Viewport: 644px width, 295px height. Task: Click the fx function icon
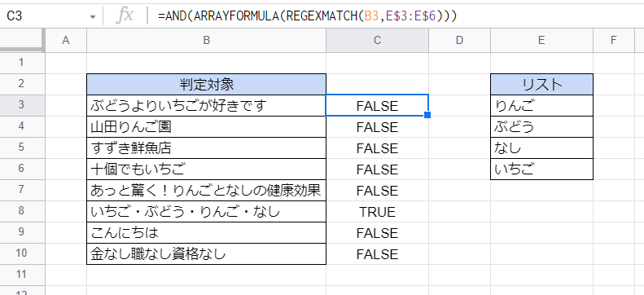(x=125, y=16)
